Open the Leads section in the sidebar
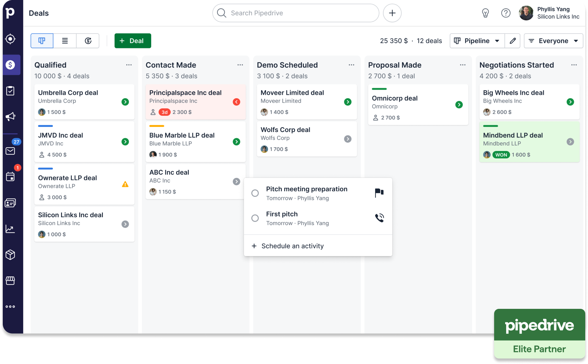 point(10,39)
